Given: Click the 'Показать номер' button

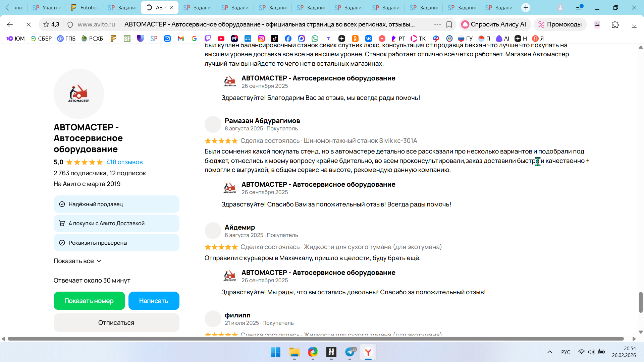Looking at the screenshot, I should 89,301.
